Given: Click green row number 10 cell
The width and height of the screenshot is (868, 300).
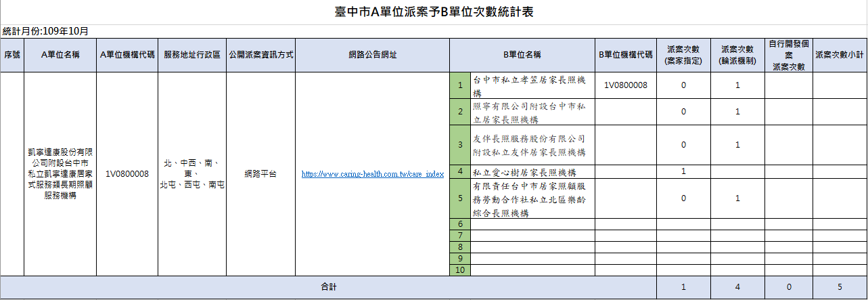Looking at the screenshot, I should click(460, 270).
